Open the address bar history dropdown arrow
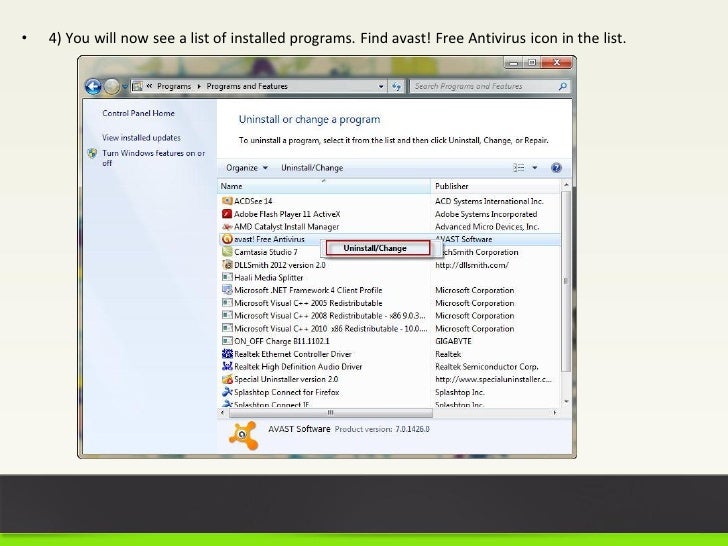 [381, 86]
